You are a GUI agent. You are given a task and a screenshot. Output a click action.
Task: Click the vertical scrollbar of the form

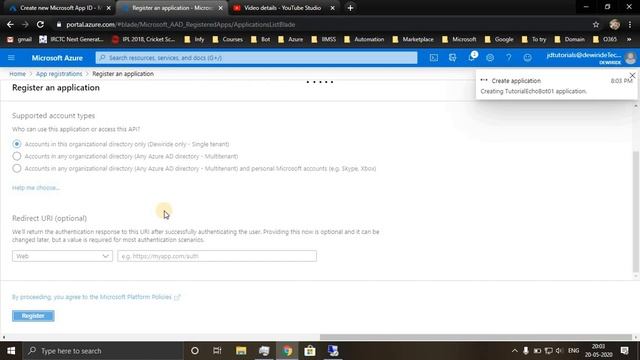(x=636, y=211)
